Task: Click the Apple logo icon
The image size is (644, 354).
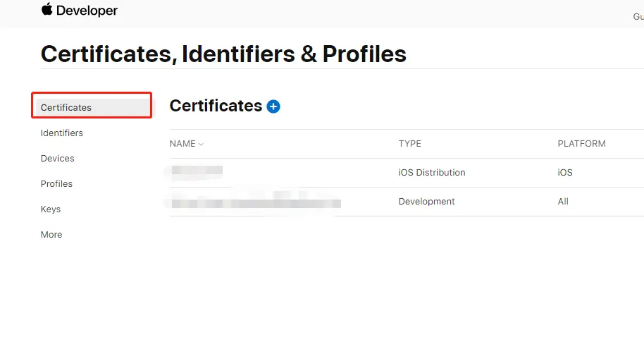Action: [47, 9]
